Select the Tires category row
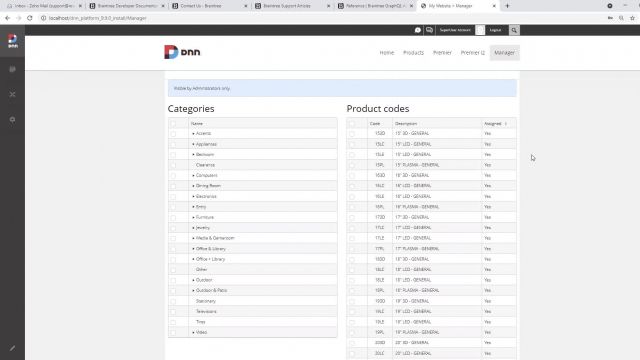Screen dimensions: 640x360 click(253, 322)
